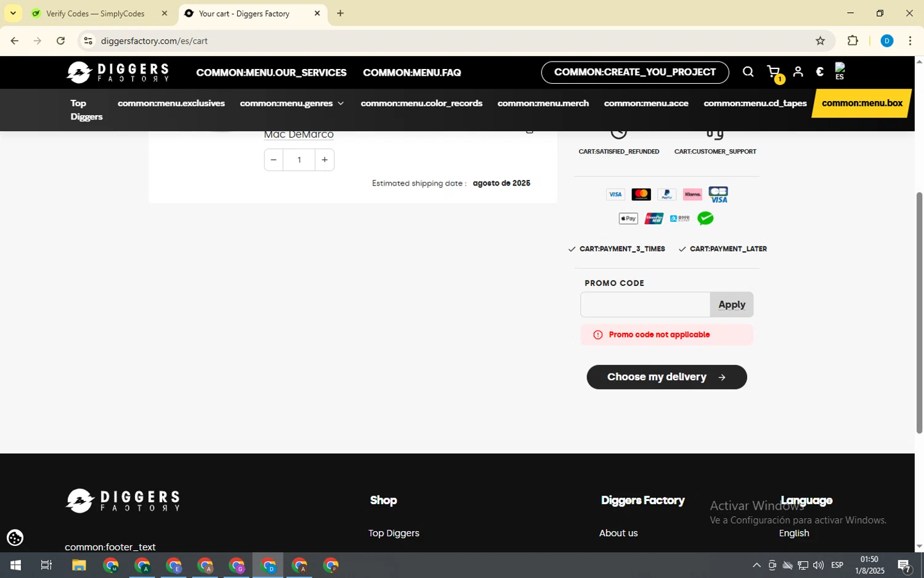The height and width of the screenshot is (578, 924).
Task: Open ESP keyboard language indicator
Action: pos(837,565)
